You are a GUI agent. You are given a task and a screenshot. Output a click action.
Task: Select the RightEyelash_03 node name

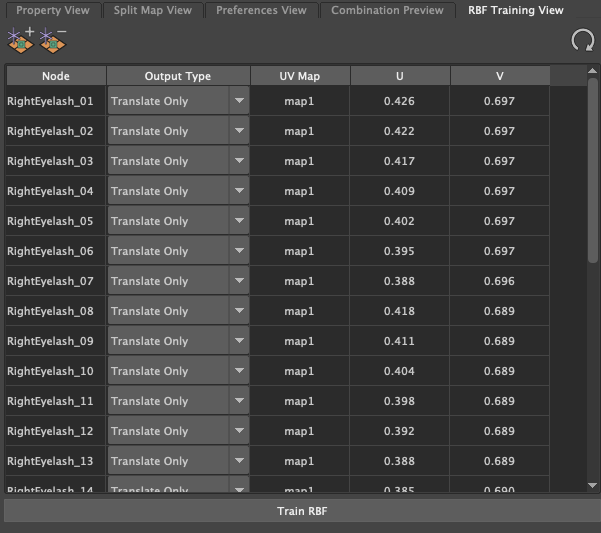(50, 161)
